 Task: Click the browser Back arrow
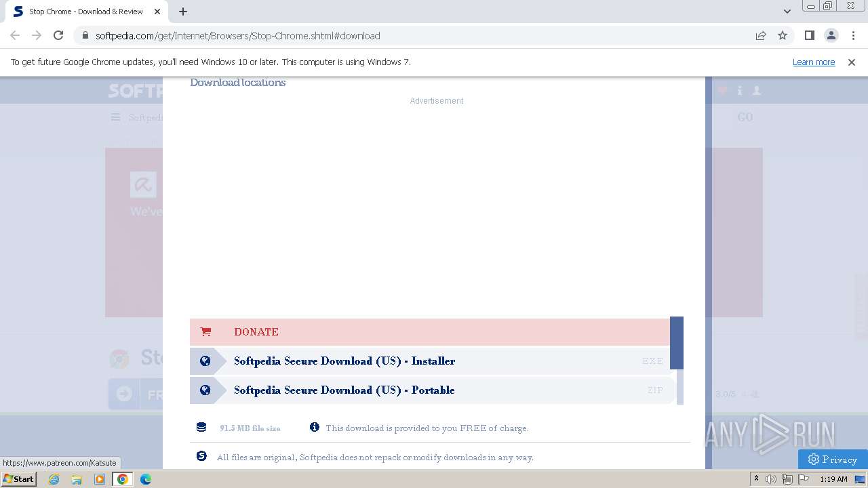click(x=15, y=35)
